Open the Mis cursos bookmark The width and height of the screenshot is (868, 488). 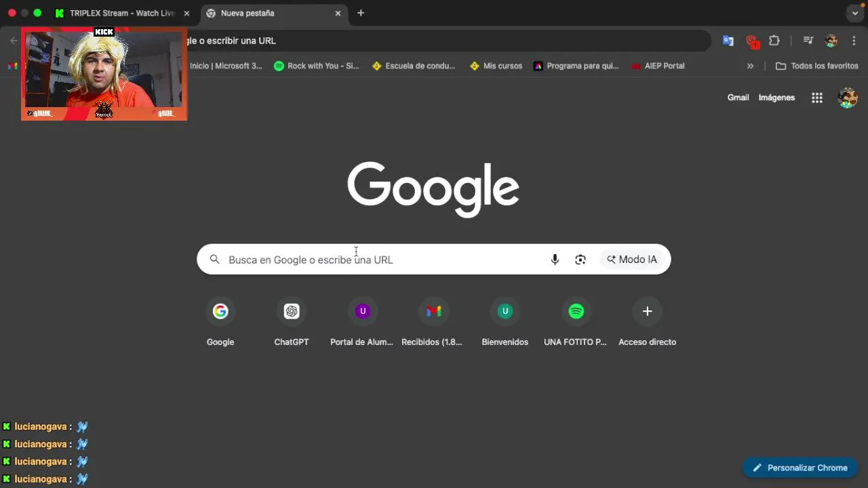click(496, 66)
